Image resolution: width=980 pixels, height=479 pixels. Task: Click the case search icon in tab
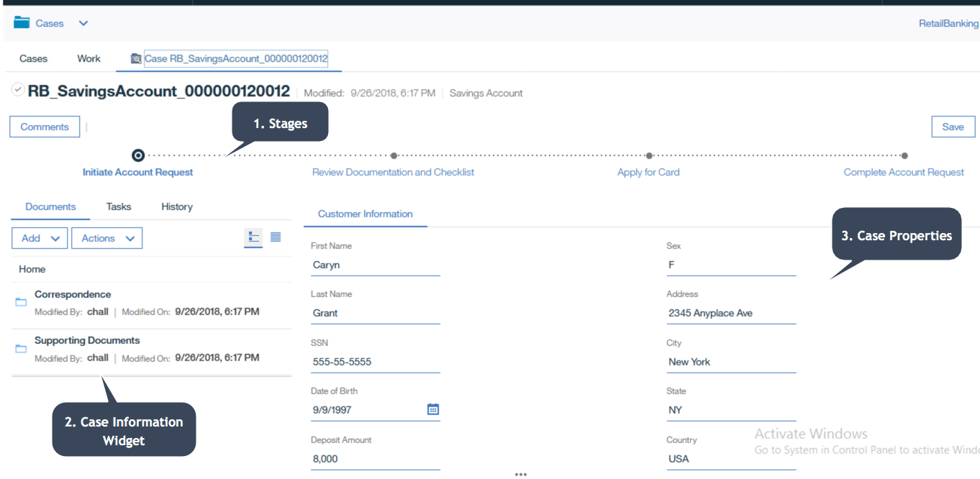click(135, 59)
